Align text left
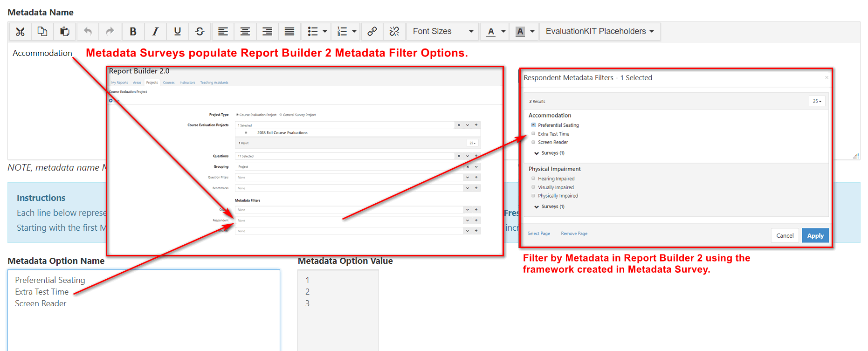 [223, 32]
